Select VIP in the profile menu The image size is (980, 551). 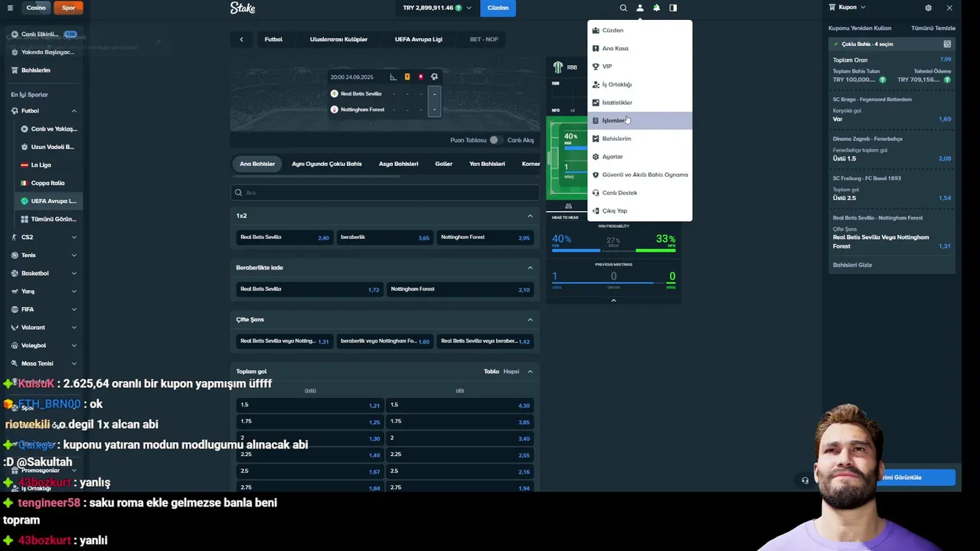pyautogui.click(x=639, y=67)
